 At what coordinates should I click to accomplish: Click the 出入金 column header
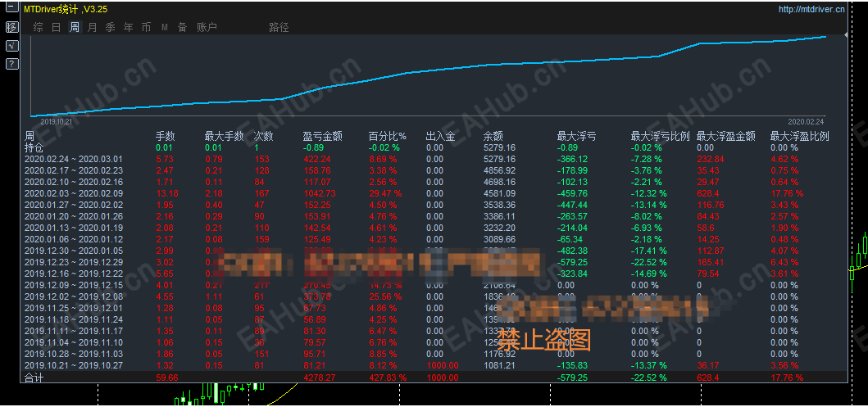point(441,137)
